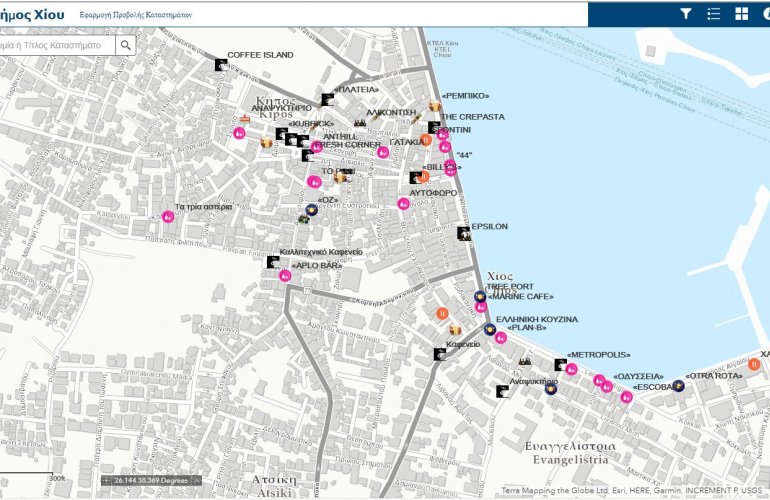Select the pink marker beside «PLAN-B»
The image size is (770, 500).
point(500,337)
